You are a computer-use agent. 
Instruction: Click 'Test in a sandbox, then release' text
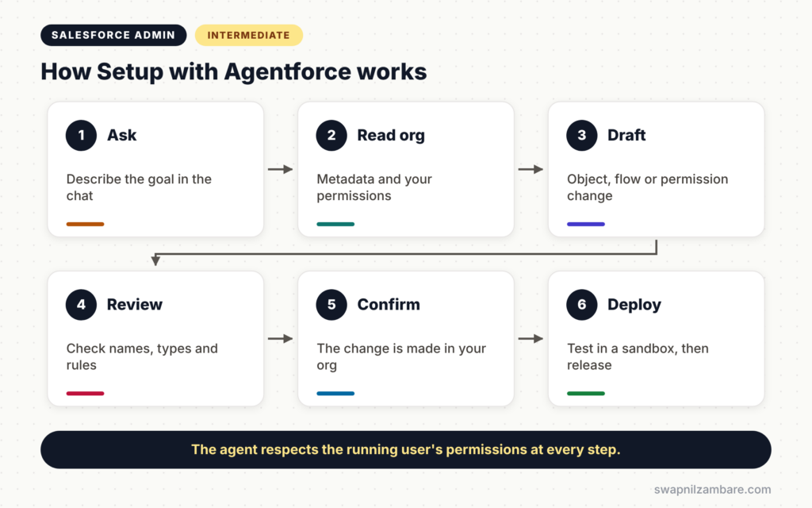pos(638,356)
